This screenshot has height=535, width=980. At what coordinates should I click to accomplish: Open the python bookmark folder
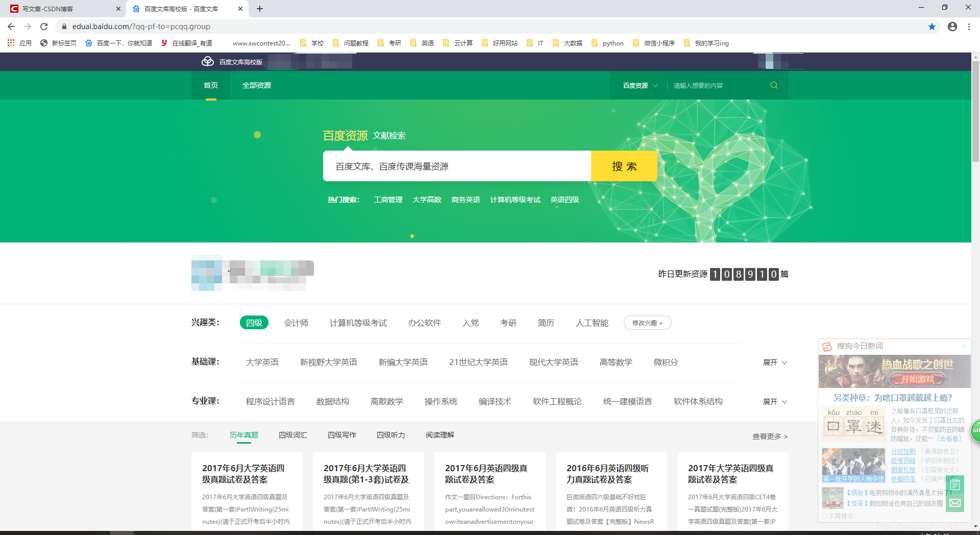(x=607, y=43)
